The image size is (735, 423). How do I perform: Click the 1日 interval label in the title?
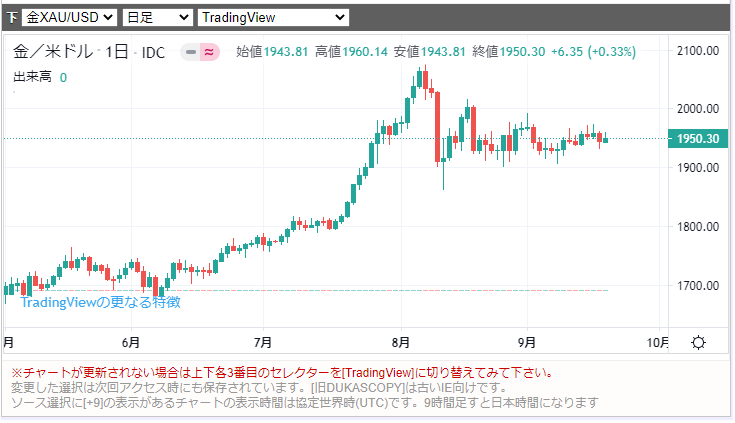point(117,52)
